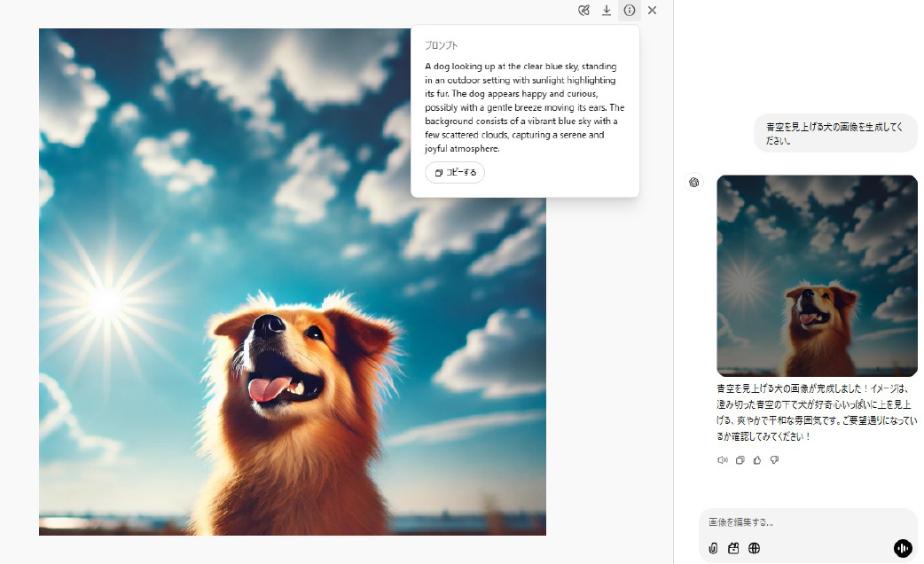924x564 pixels.
Task: Close the image viewer
Action: point(652,10)
